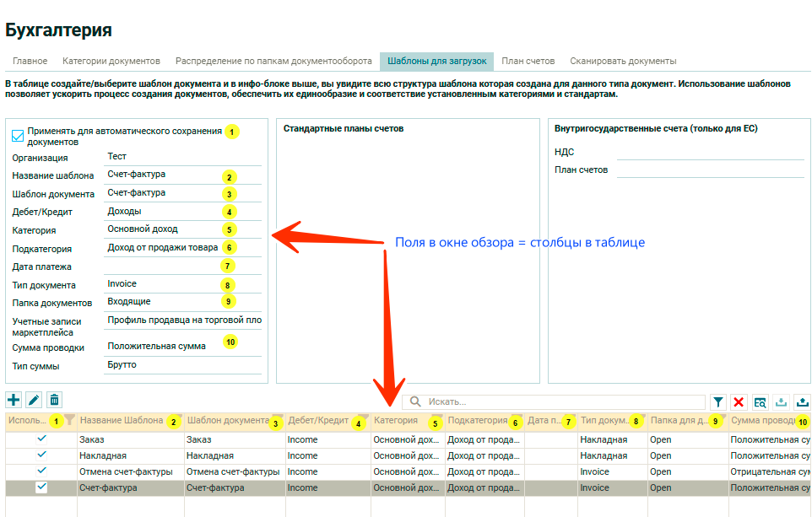Viewport: 812px width, 517px height.
Task: Open the Главное tab
Action: [30, 62]
